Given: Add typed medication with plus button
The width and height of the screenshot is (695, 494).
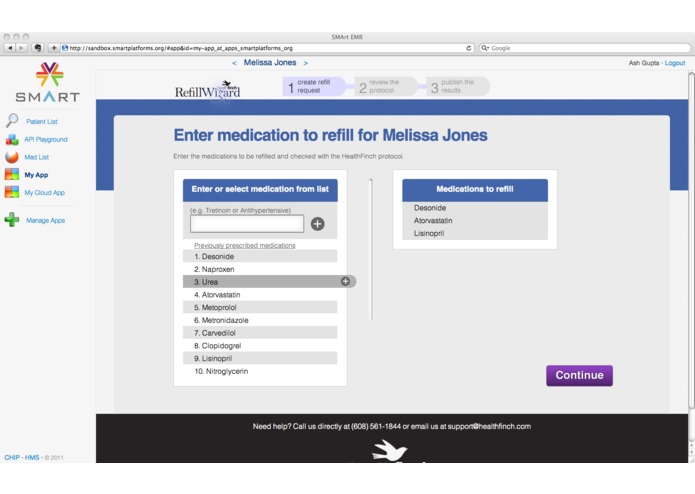Looking at the screenshot, I should [x=317, y=224].
